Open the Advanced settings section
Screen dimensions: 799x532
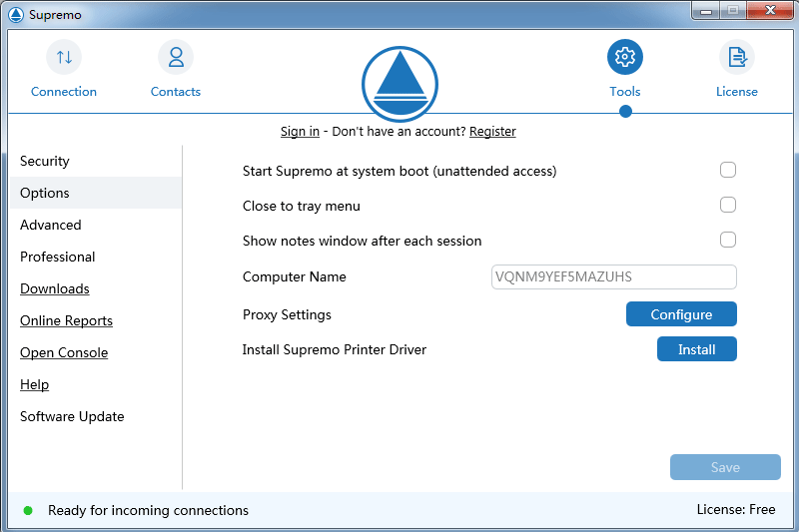[x=95, y=225]
